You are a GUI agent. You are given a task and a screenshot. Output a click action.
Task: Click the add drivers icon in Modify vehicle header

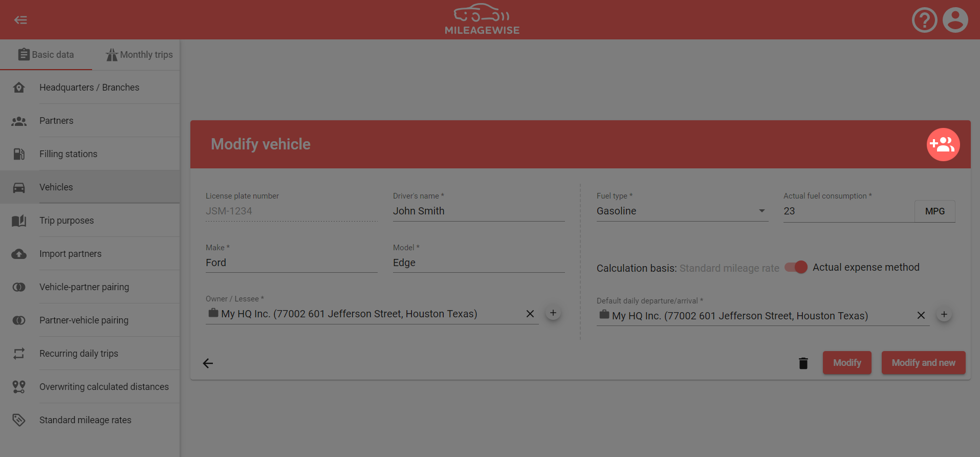click(943, 144)
